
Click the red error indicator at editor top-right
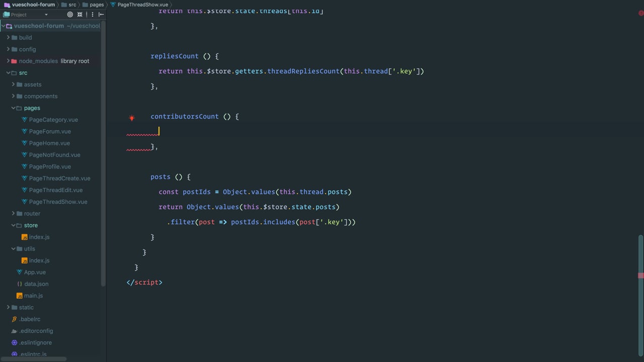pos(641,14)
